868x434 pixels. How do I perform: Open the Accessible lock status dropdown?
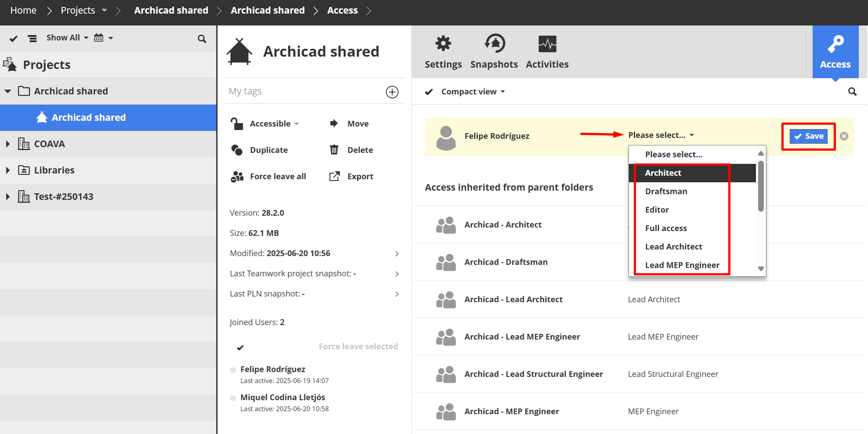[265, 123]
